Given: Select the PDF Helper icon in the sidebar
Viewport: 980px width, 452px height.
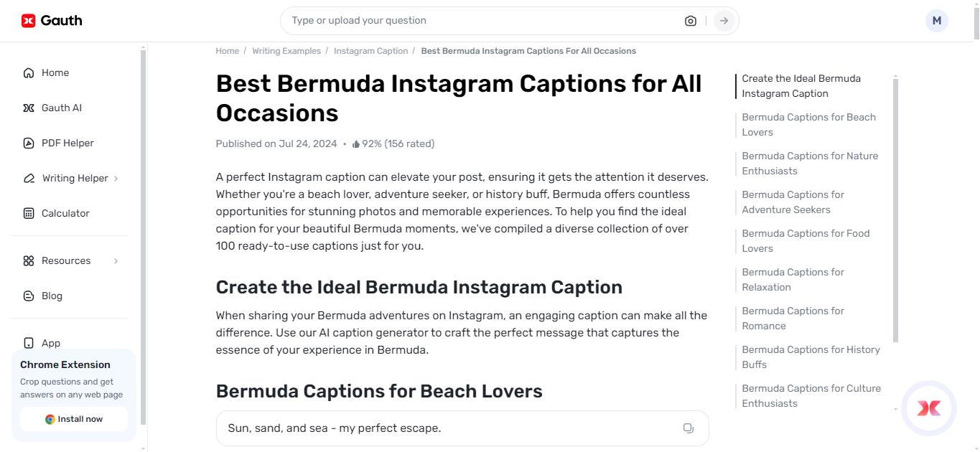Looking at the screenshot, I should click(29, 143).
